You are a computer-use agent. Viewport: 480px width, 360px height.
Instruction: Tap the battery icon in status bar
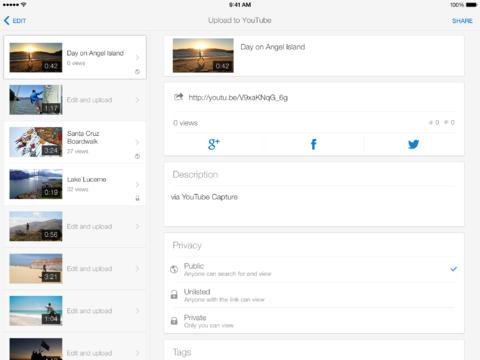[471, 5]
